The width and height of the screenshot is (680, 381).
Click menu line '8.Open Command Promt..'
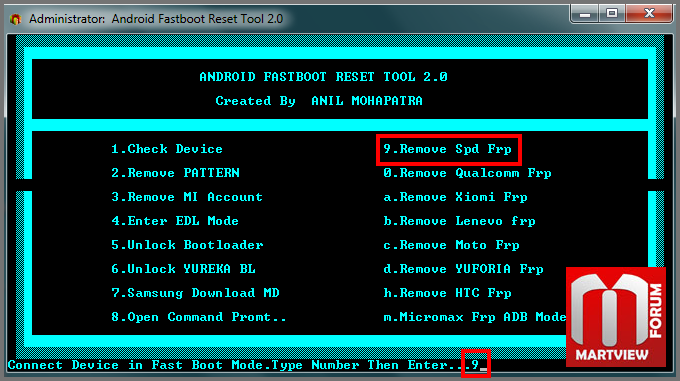[199, 317]
